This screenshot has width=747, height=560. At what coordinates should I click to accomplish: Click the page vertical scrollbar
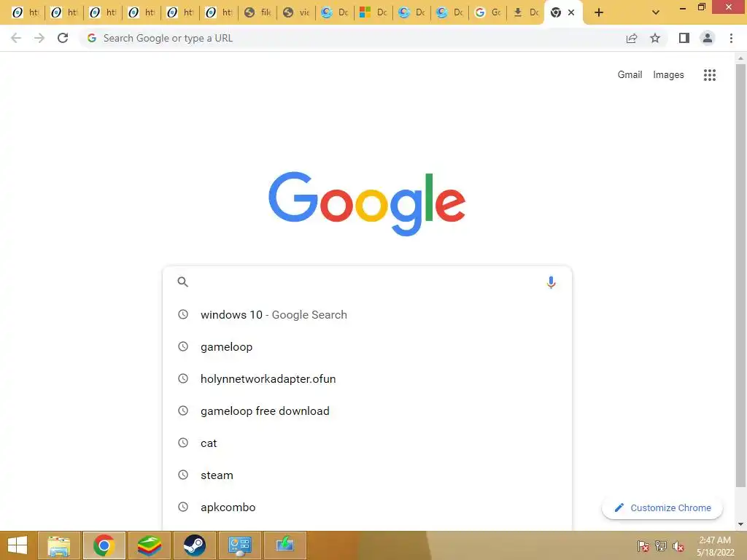click(740, 276)
